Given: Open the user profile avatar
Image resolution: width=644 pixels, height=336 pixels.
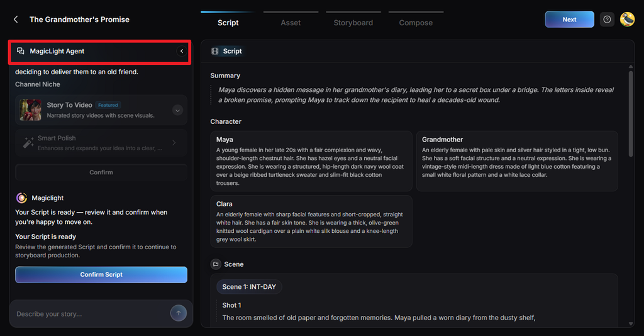Looking at the screenshot, I should pos(627,20).
